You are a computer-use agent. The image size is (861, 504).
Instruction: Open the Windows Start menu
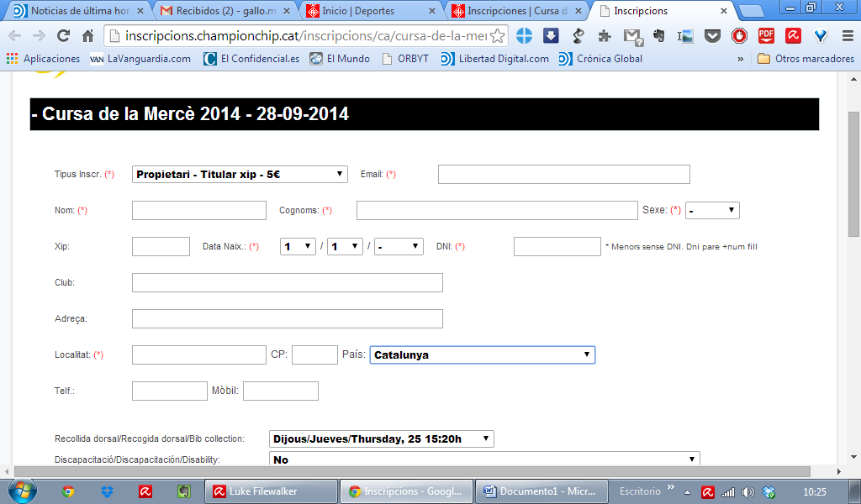click(x=20, y=491)
